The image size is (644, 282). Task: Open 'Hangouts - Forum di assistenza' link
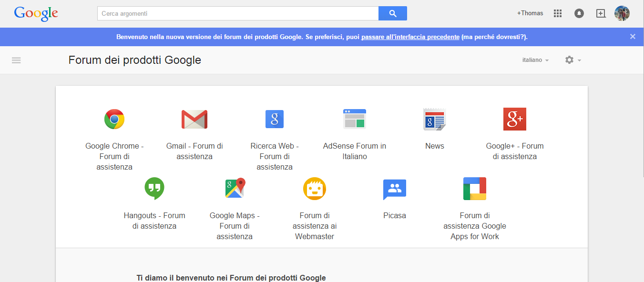(154, 221)
